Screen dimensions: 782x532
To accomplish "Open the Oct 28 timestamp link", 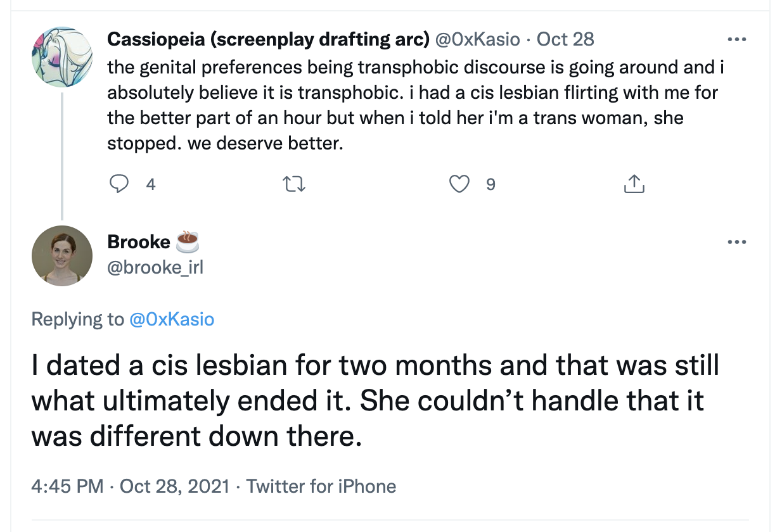I will (x=565, y=39).
